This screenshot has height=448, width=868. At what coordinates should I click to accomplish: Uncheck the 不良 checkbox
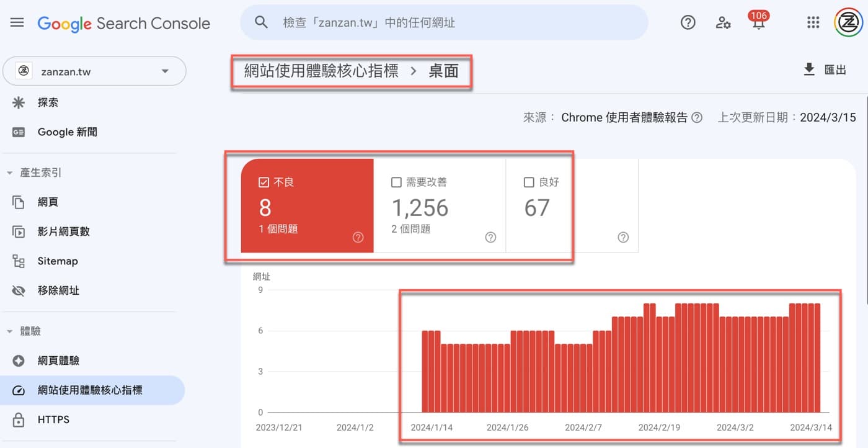coord(263,182)
